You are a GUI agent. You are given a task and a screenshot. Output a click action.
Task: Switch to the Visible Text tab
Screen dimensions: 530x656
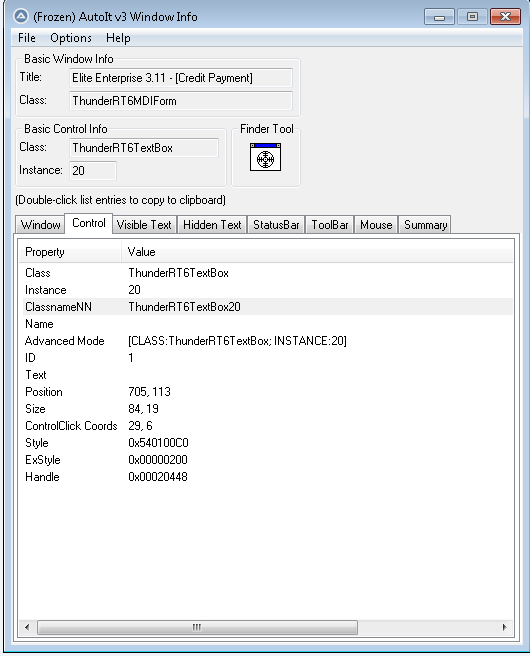(144, 225)
